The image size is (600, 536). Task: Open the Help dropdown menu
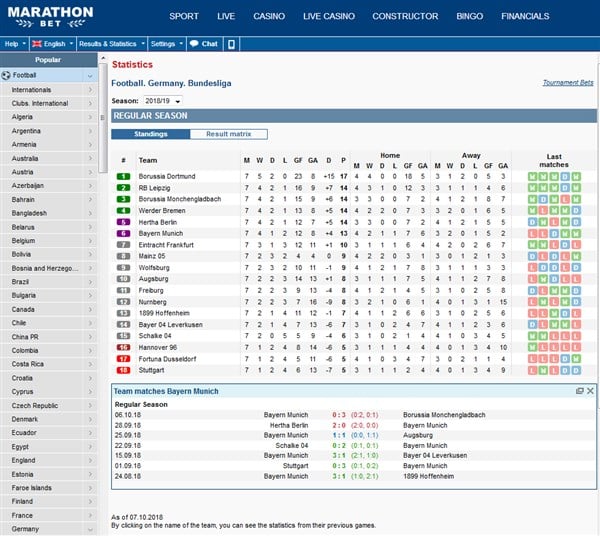pyautogui.click(x=15, y=44)
